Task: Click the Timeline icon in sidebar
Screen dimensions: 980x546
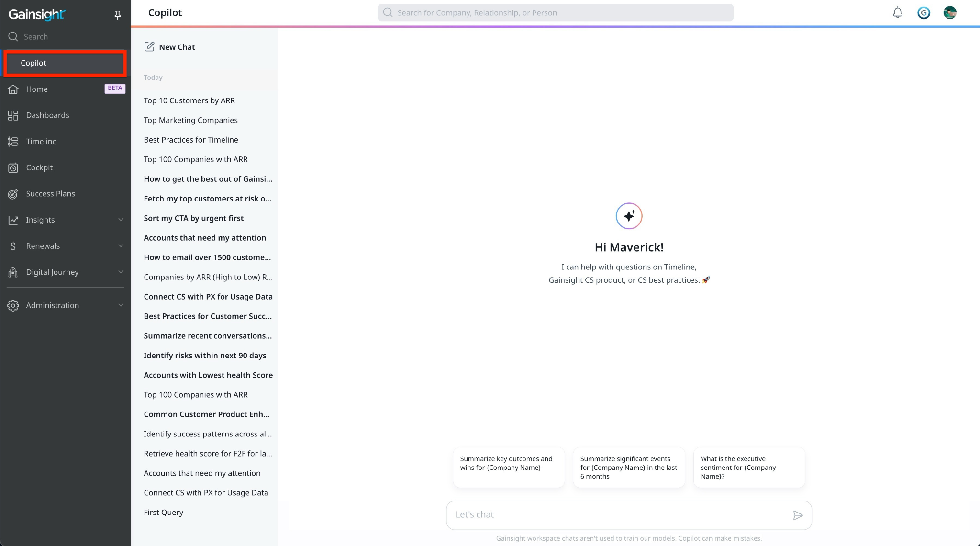Action: coord(13,141)
